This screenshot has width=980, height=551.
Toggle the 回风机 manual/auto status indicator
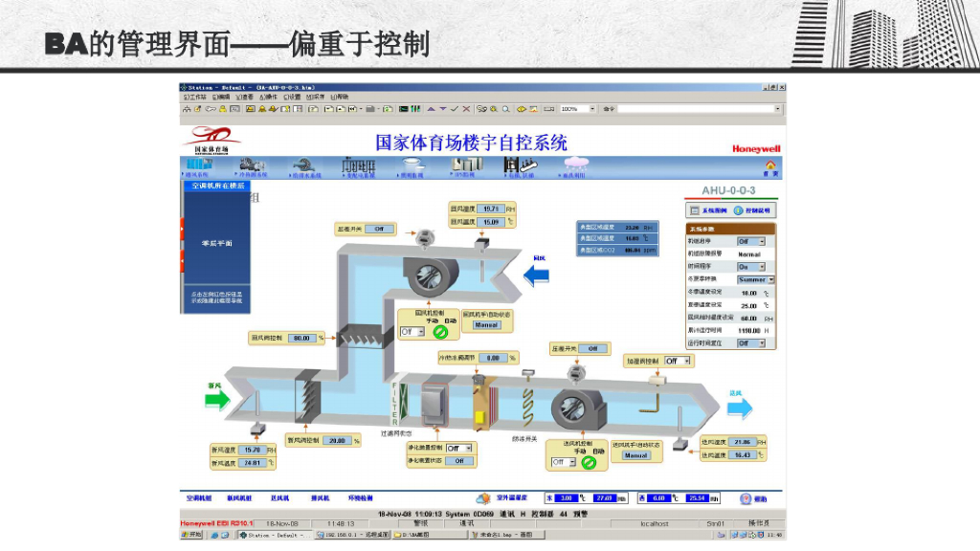pyautogui.click(x=440, y=334)
